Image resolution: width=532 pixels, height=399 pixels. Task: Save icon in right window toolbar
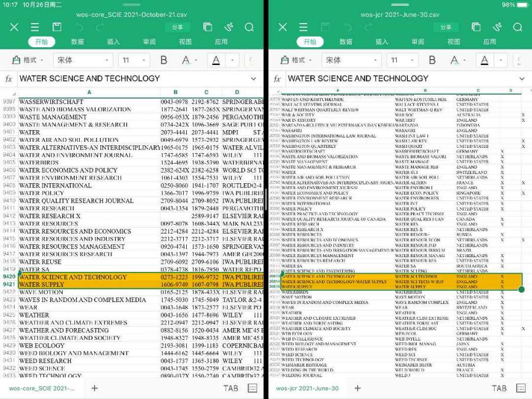(x=325, y=27)
